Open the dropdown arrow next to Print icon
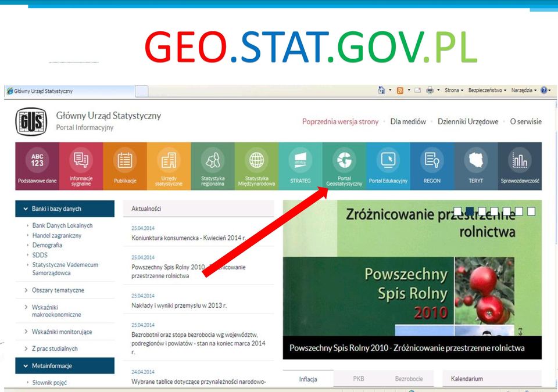558x392 pixels. click(x=438, y=91)
